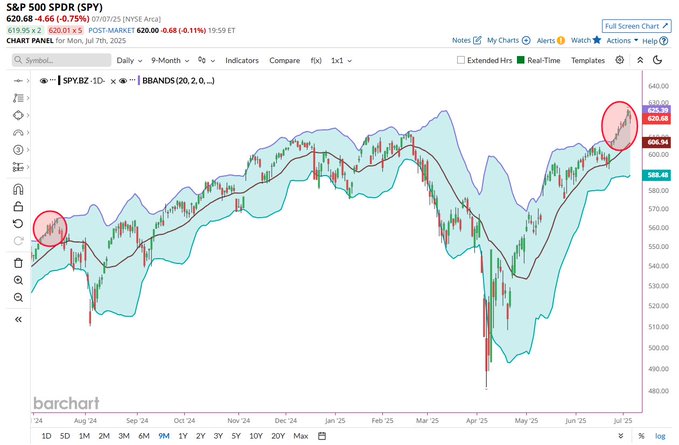The width and height of the screenshot is (679, 445).
Task: Click the zoom out magnifier icon
Action: (x=18, y=297)
